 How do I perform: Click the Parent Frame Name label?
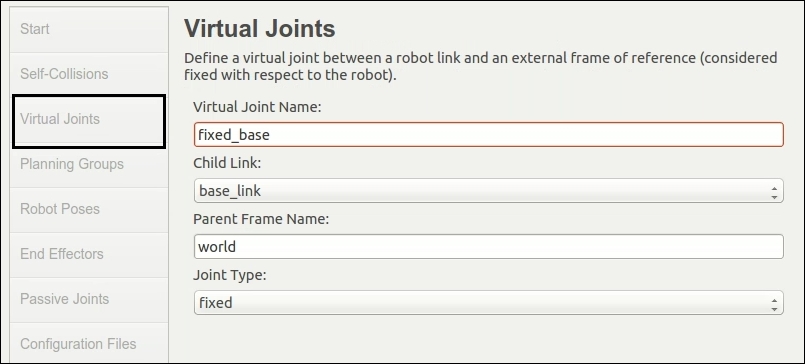click(261, 219)
